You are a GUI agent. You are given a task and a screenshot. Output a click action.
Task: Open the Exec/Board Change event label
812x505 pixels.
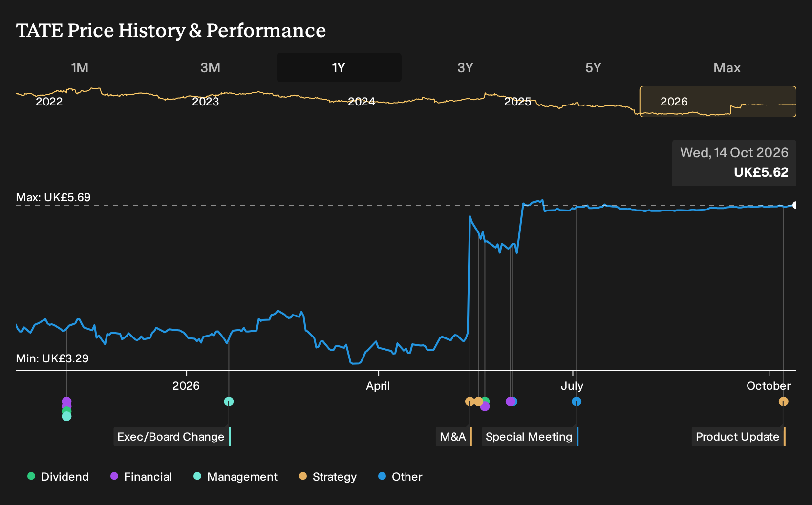click(172, 437)
